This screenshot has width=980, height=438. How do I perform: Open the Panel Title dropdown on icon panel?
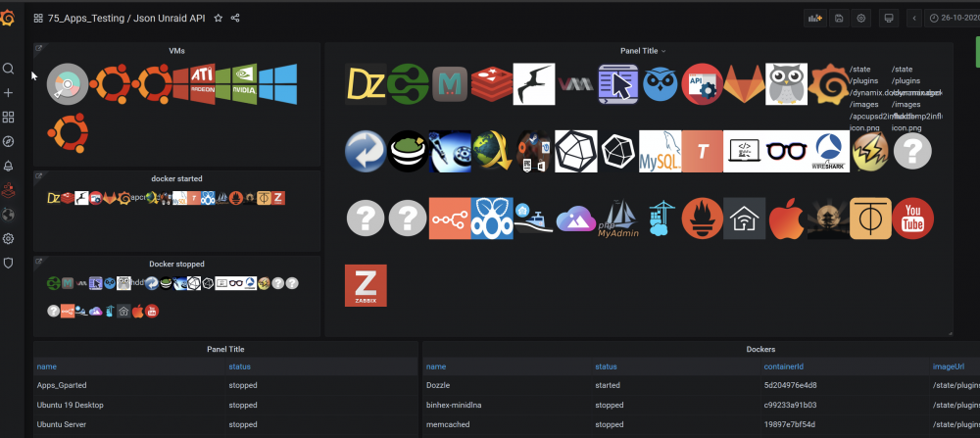643,51
